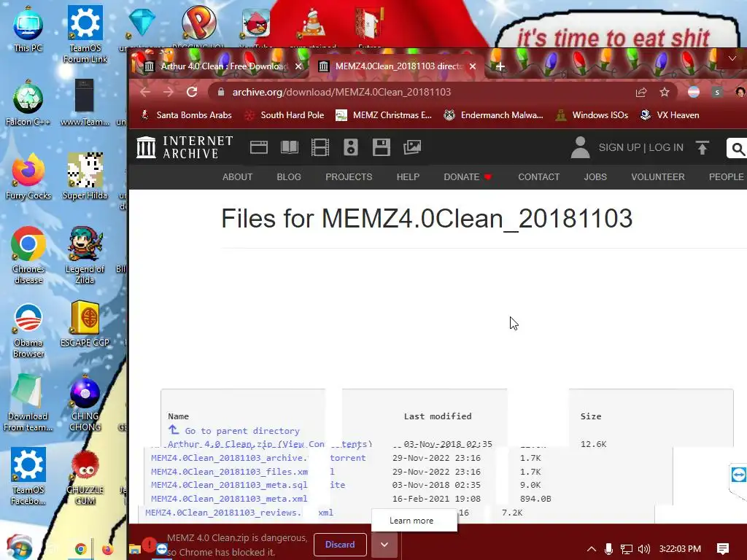Open the Texts book icon in Archive nav
Image resolution: width=747 pixels, height=560 pixels.
click(x=289, y=147)
